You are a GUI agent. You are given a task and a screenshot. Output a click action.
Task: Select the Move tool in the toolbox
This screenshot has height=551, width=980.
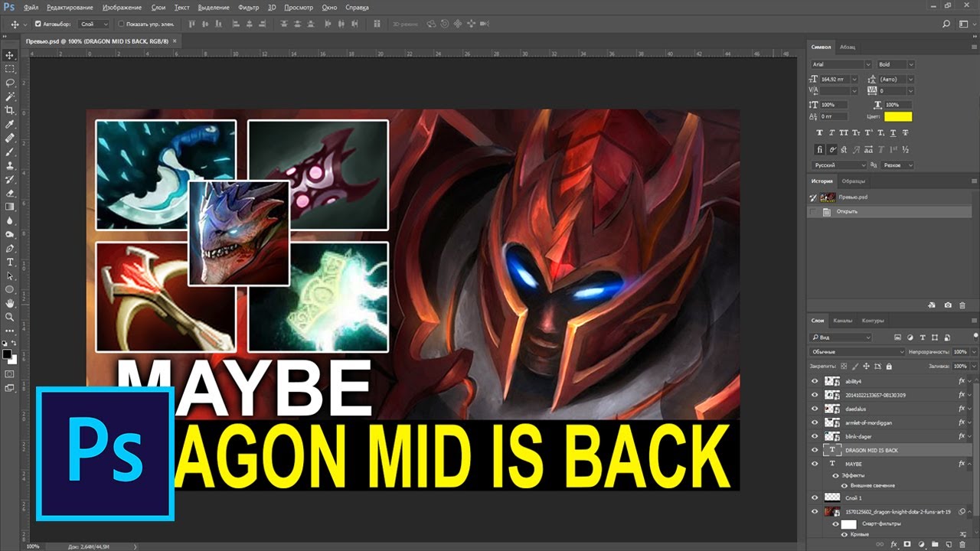pos(10,55)
